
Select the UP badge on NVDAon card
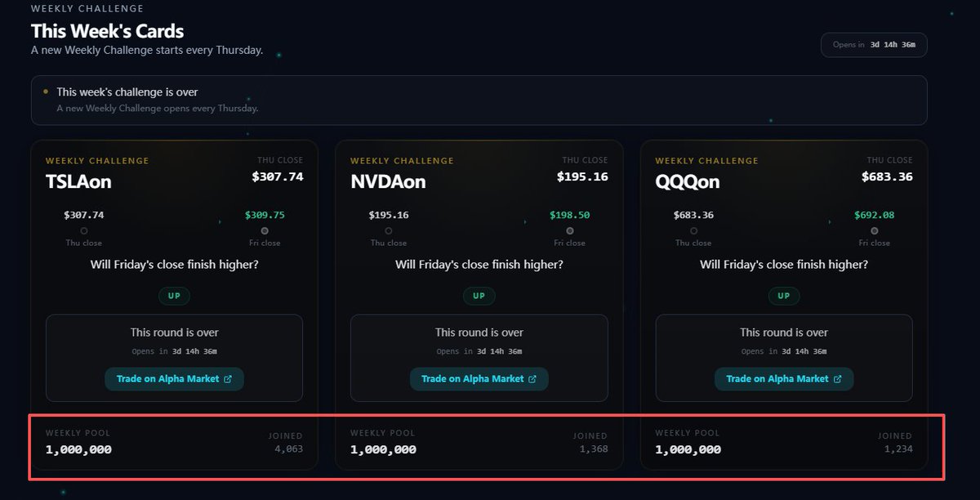479,296
